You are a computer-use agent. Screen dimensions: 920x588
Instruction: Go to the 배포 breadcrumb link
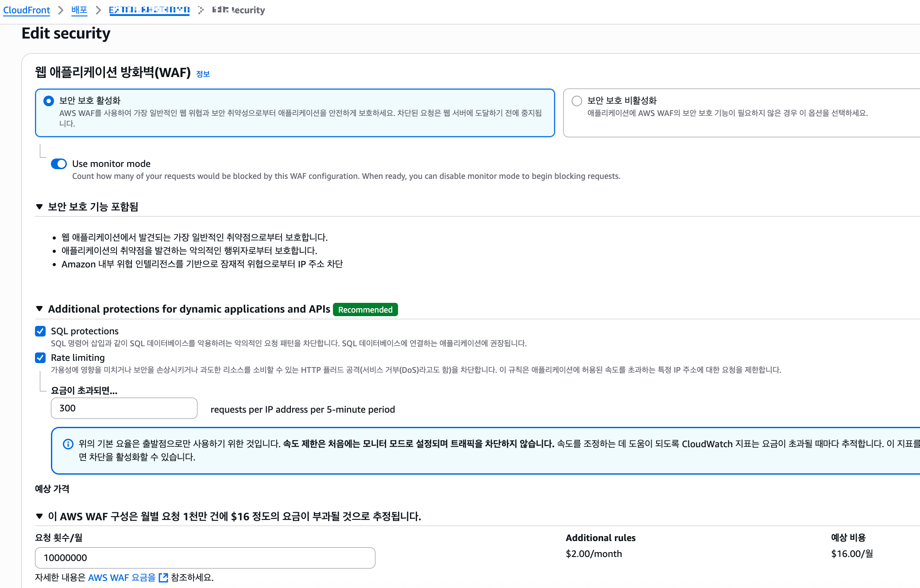click(79, 10)
